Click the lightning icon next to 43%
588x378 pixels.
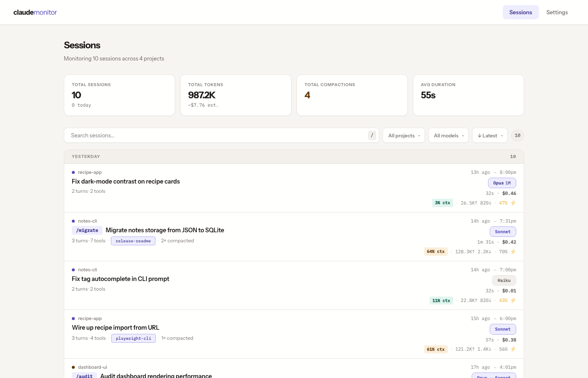513,300
